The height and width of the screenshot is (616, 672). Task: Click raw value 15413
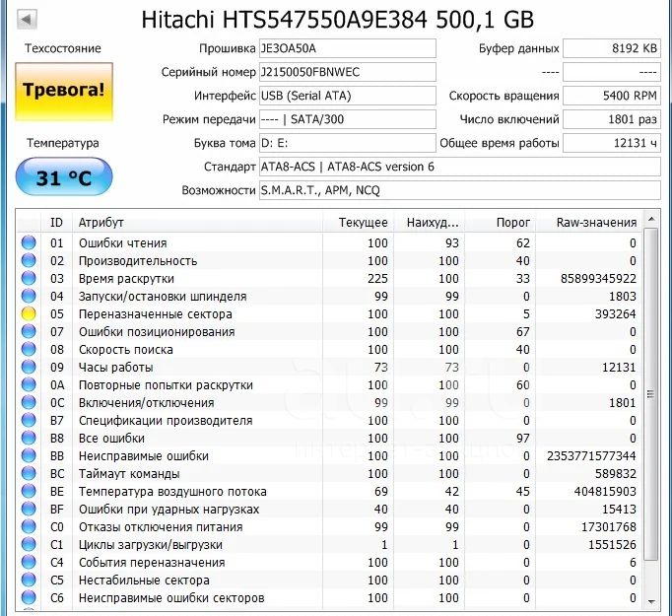(x=619, y=510)
